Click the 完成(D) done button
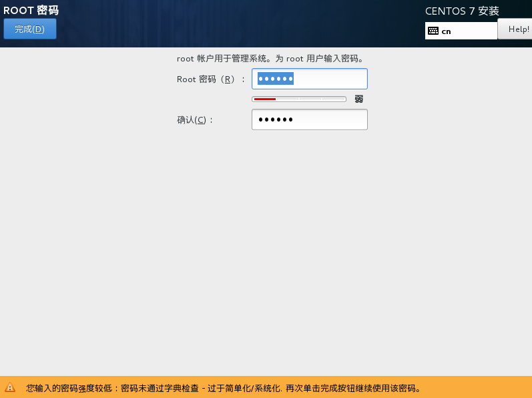The width and height of the screenshot is (532, 398). point(30,29)
